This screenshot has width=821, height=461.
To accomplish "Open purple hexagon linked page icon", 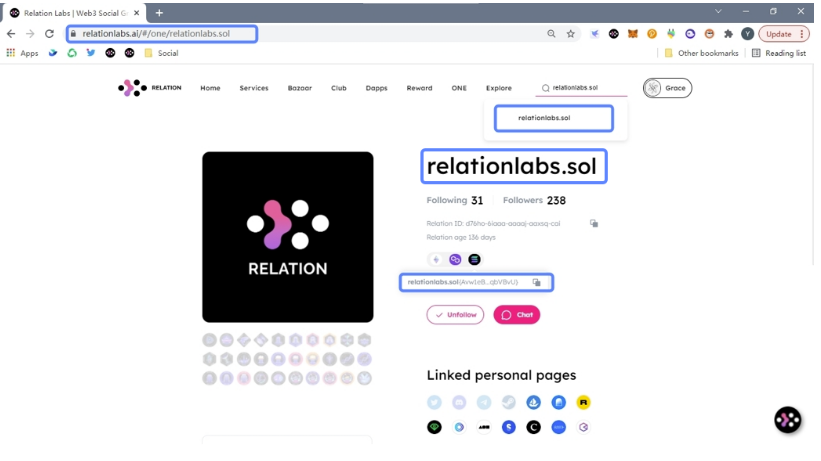I will [583, 427].
